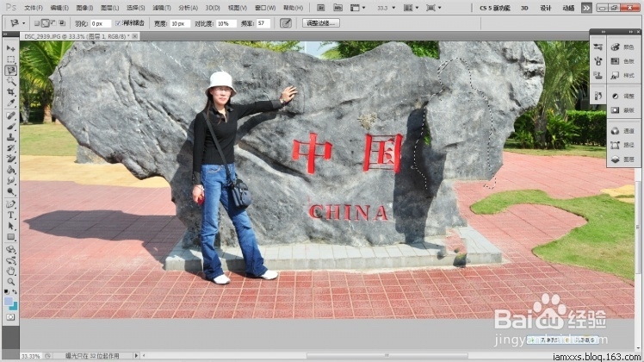
Task: Select the Dodge tool
Action: point(10,191)
